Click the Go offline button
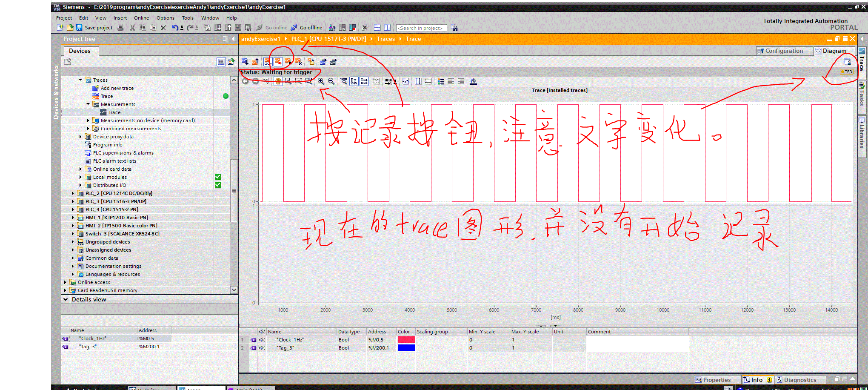The width and height of the screenshot is (868, 390). (306, 28)
